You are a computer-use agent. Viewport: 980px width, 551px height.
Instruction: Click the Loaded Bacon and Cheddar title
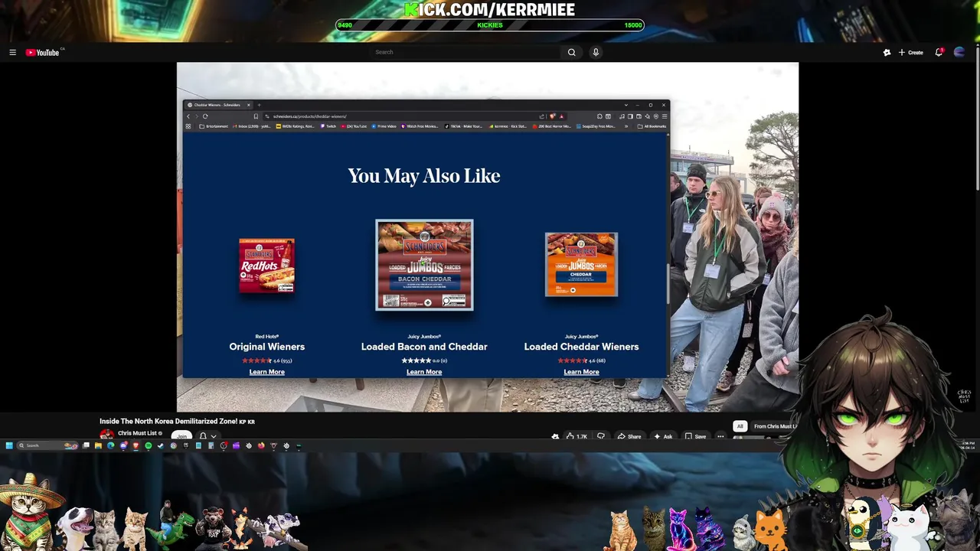click(424, 347)
